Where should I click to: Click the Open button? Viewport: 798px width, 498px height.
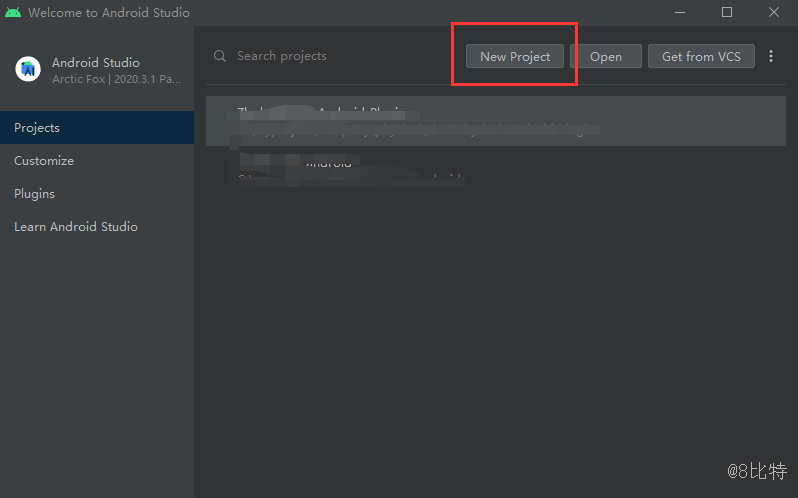[x=606, y=56]
